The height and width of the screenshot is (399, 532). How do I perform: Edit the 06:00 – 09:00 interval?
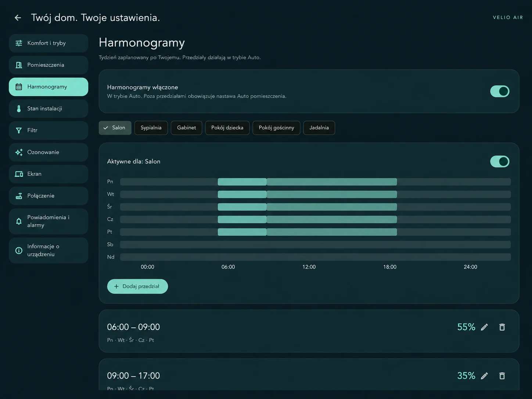[484, 327]
